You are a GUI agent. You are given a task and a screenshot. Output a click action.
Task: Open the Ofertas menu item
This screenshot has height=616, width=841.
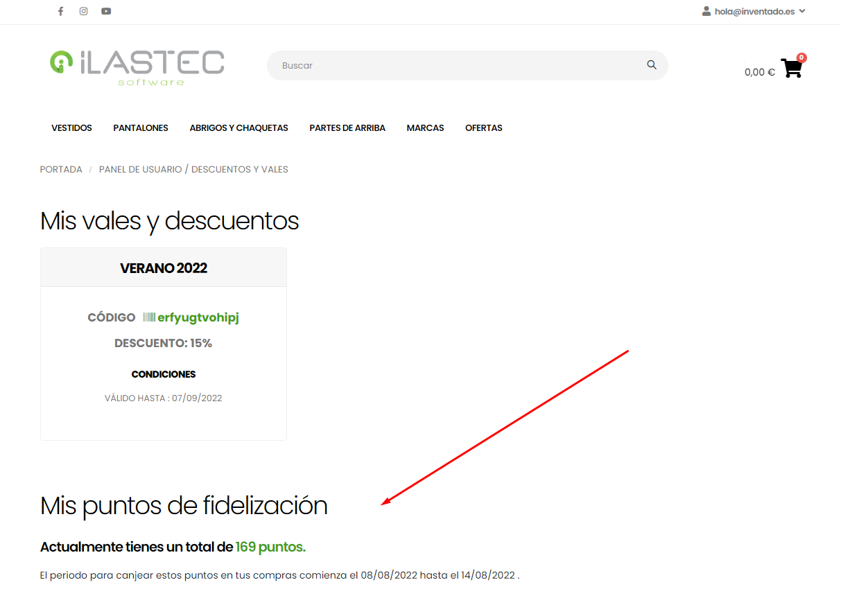tap(484, 128)
